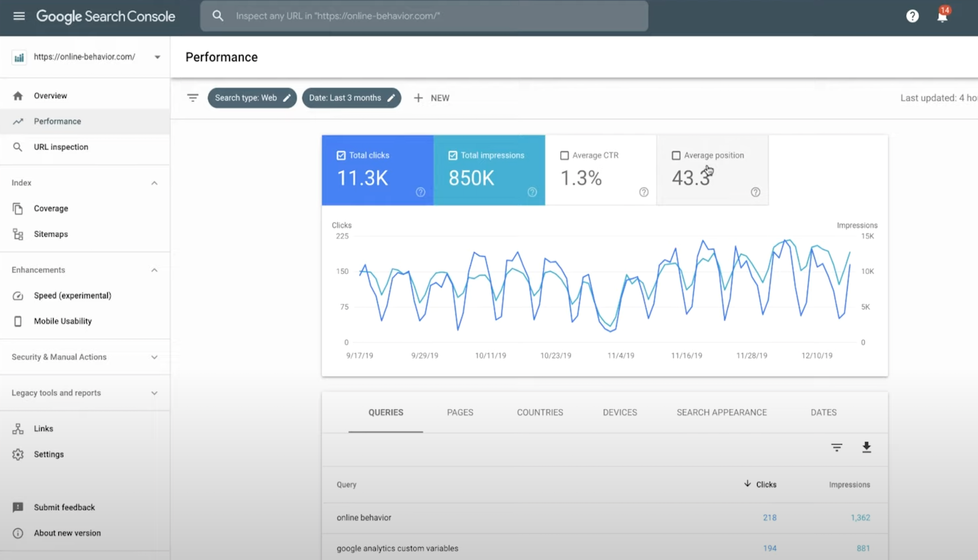Image resolution: width=978 pixels, height=560 pixels.
Task: Enable the Average CTR checkbox
Action: click(x=564, y=155)
